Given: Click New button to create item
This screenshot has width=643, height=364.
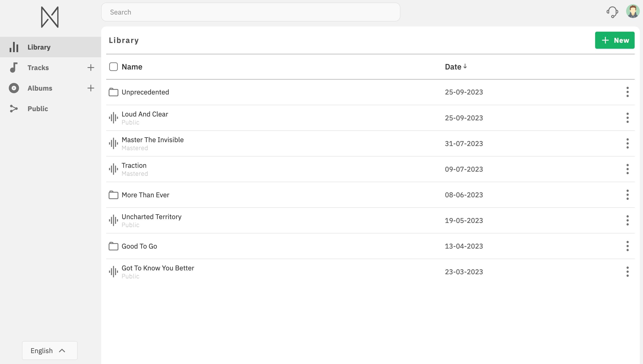Looking at the screenshot, I should [x=615, y=40].
